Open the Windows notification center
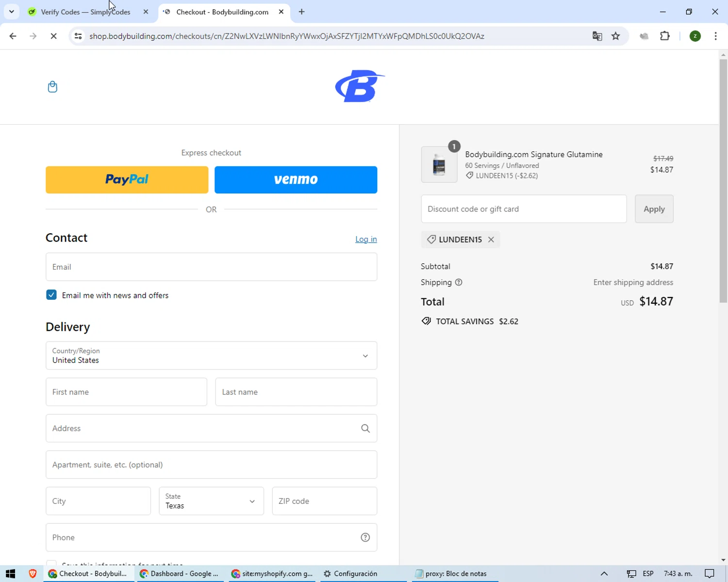 tap(710, 574)
